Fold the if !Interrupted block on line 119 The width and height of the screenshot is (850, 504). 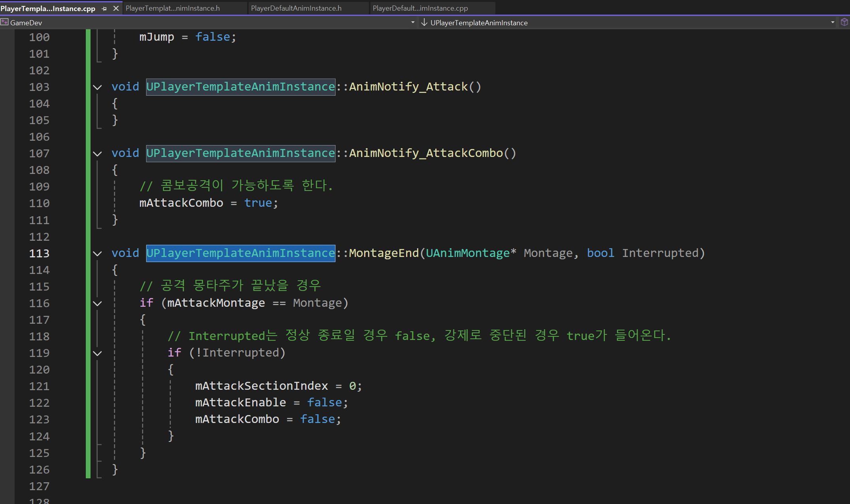[x=97, y=353]
